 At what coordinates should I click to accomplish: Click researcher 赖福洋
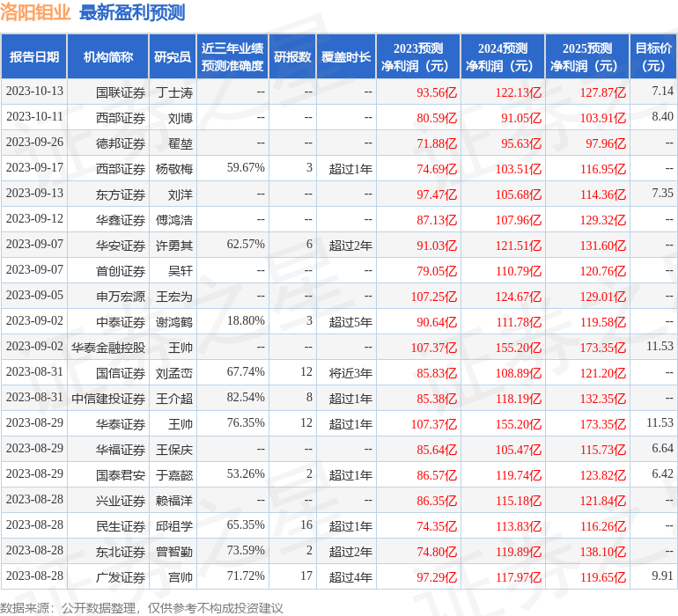(174, 501)
